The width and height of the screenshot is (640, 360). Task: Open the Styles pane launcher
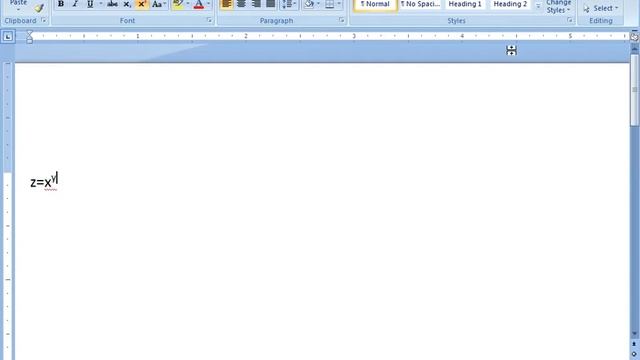point(570,20)
